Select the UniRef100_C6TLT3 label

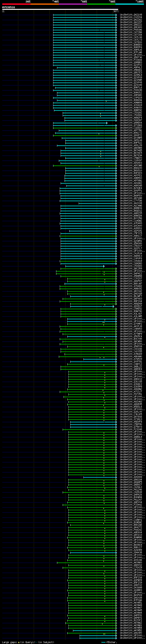(131, 40)
